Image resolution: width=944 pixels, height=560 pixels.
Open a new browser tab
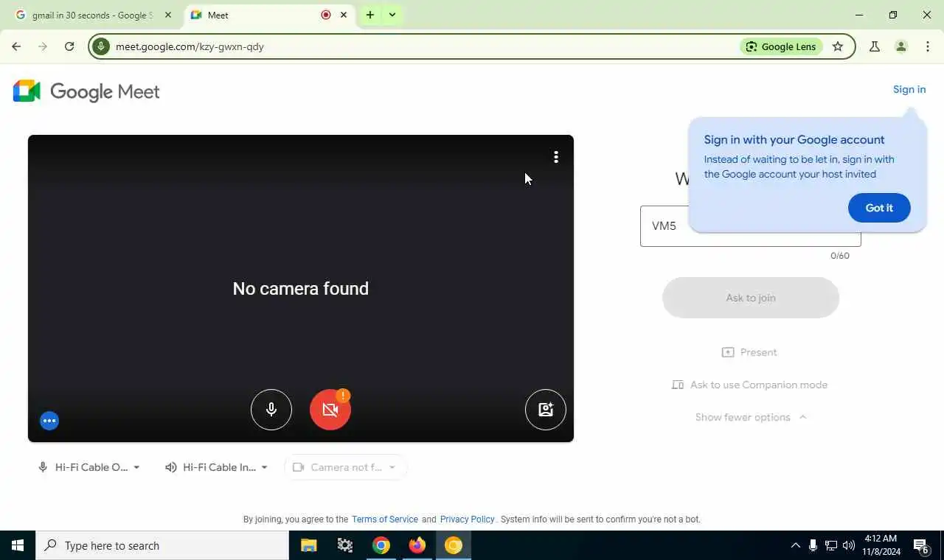click(x=370, y=15)
